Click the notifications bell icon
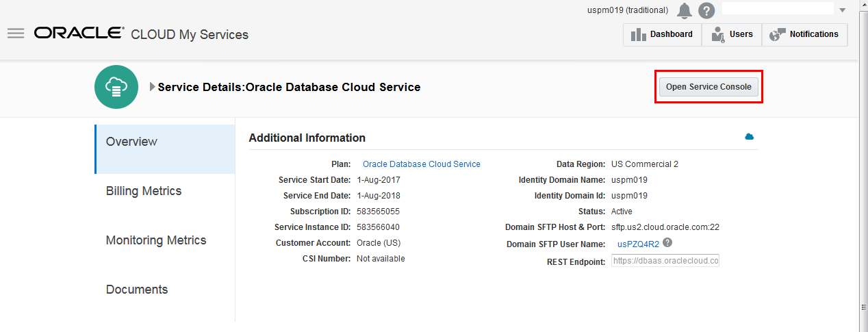 coord(684,10)
